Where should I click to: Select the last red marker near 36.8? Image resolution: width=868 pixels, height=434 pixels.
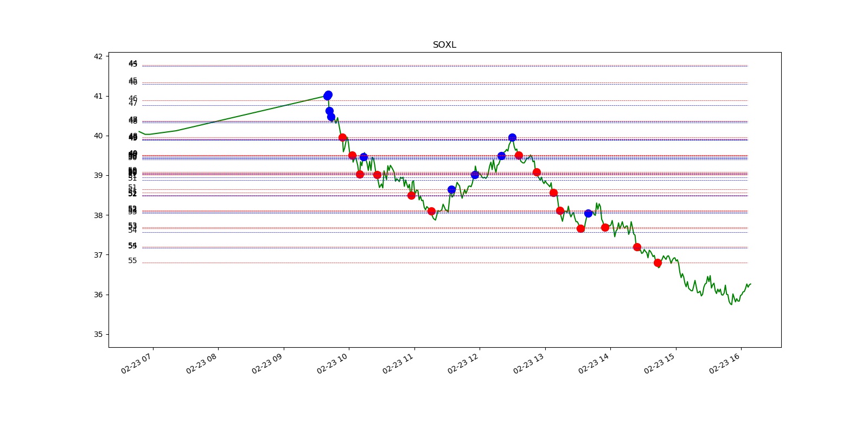(x=658, y=263)
